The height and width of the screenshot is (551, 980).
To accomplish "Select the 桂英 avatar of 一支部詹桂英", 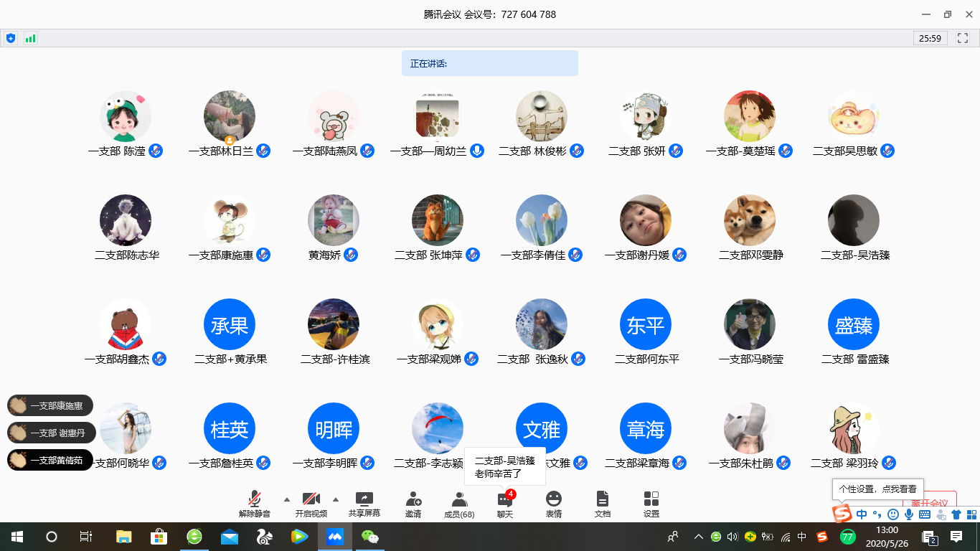I will tap(230, 429).
